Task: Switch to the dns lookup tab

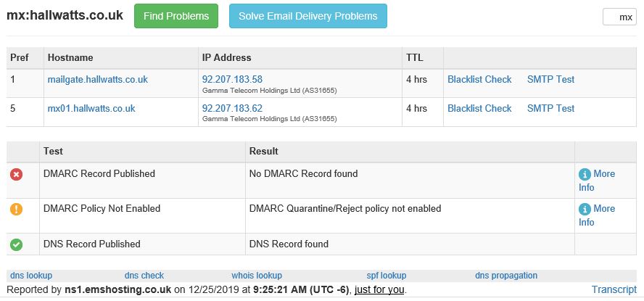Action: click(x=31, y=276)
